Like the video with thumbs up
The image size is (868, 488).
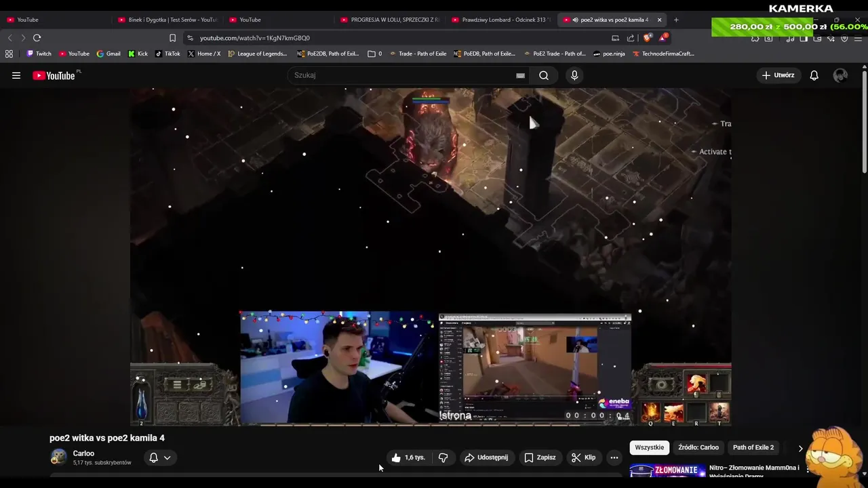pyautogui.click(x=408, y=457)
